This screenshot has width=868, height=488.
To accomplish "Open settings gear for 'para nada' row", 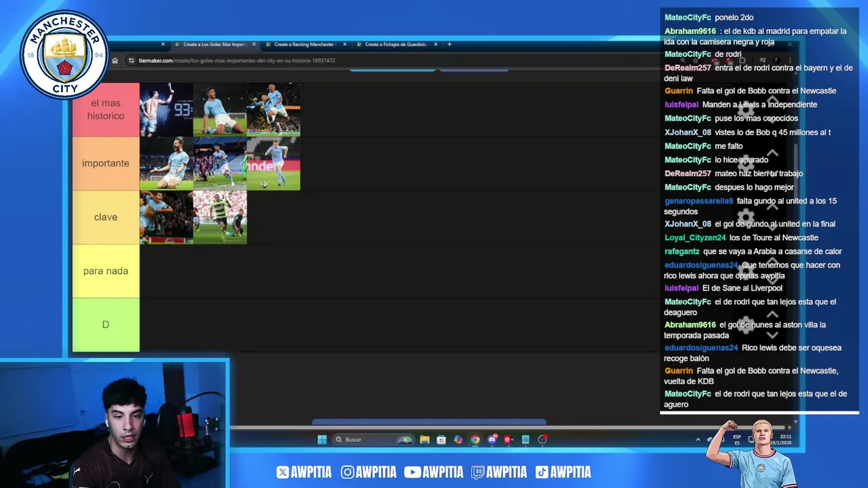I will point(745,271).
